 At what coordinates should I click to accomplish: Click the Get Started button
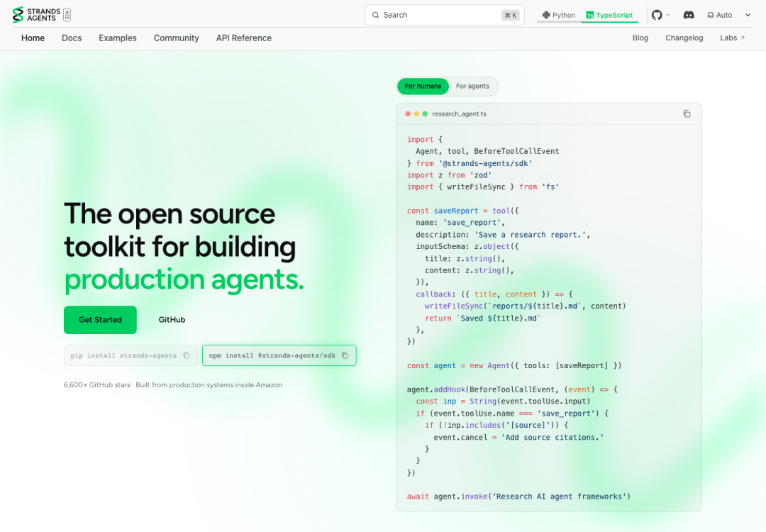coord(100,320)
